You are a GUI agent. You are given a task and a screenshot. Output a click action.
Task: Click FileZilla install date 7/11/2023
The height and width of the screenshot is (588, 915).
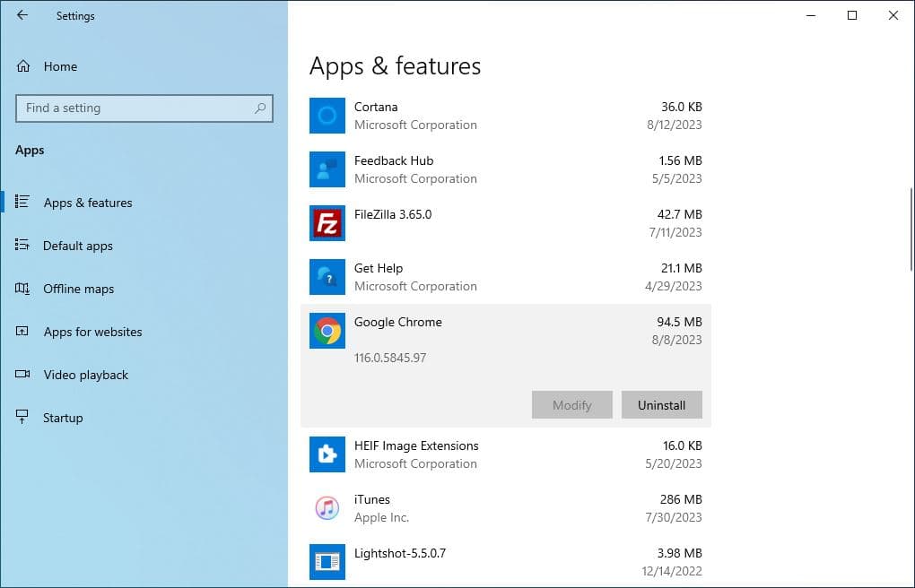click(x=675, y=232)
